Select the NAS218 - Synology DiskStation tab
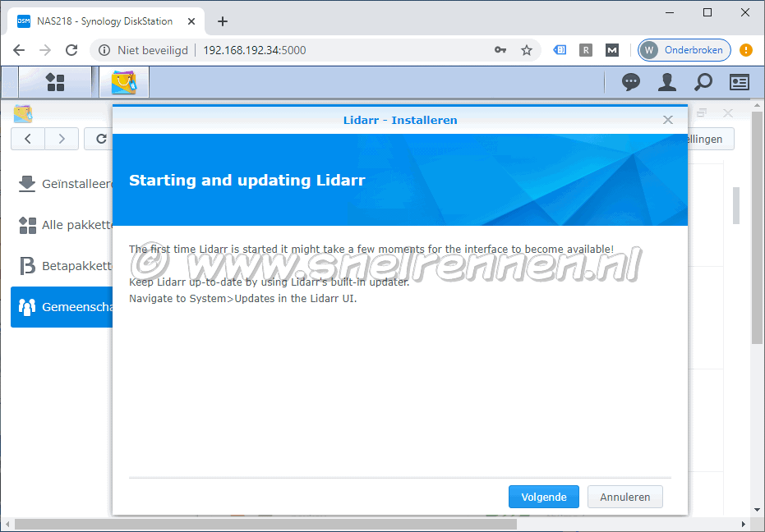 (106, 21)
